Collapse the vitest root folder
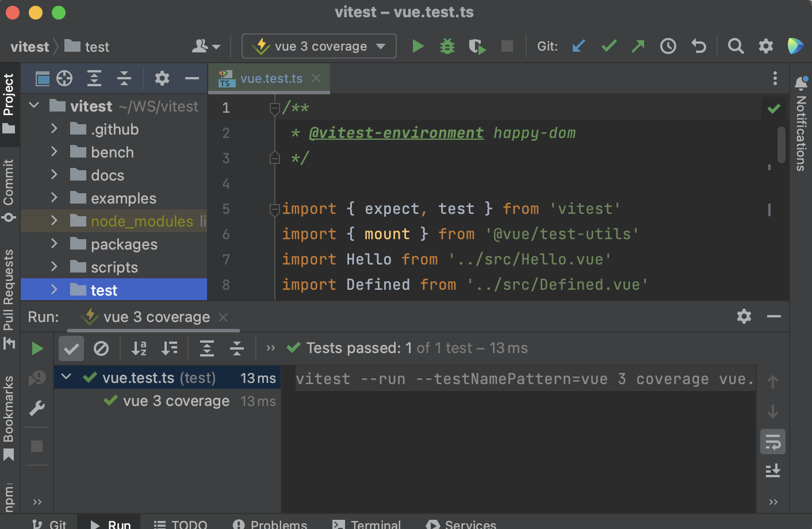The width and height of the screenshot is (812, 529). [34, 106]
